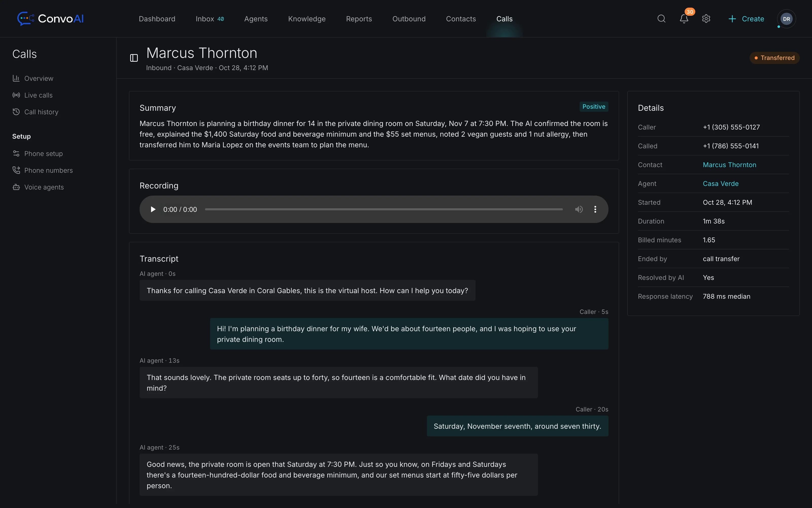Click the caller message about Saturday, November seventh
The width and height of the screenshot is (812, 508).
(517, 426)
